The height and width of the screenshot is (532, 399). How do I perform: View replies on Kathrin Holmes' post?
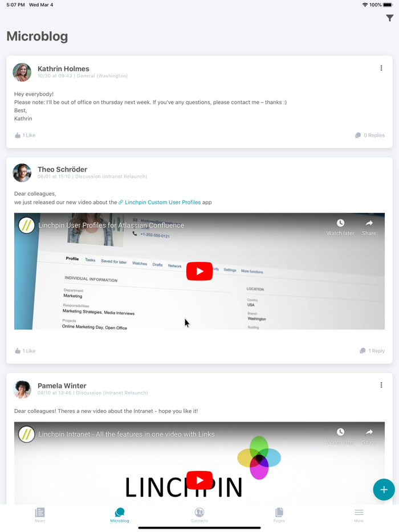click(370, 136)
